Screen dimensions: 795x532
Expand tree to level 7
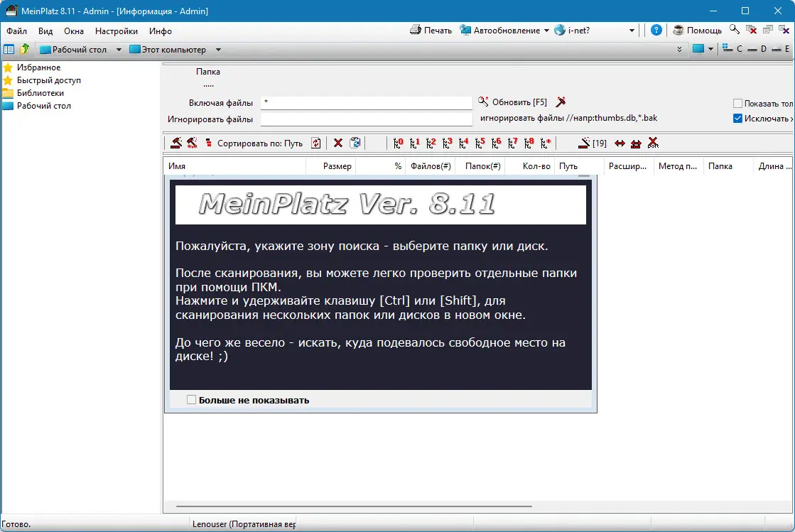[x=512, y=143]
